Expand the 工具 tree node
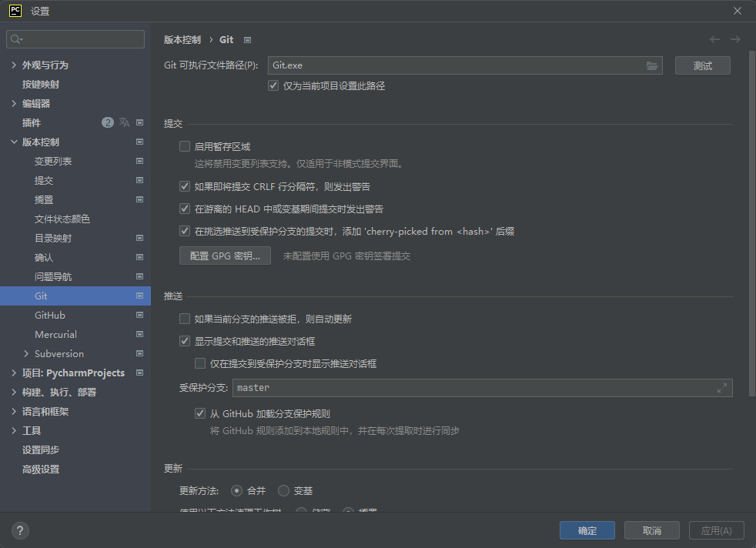 click(14, 431)
